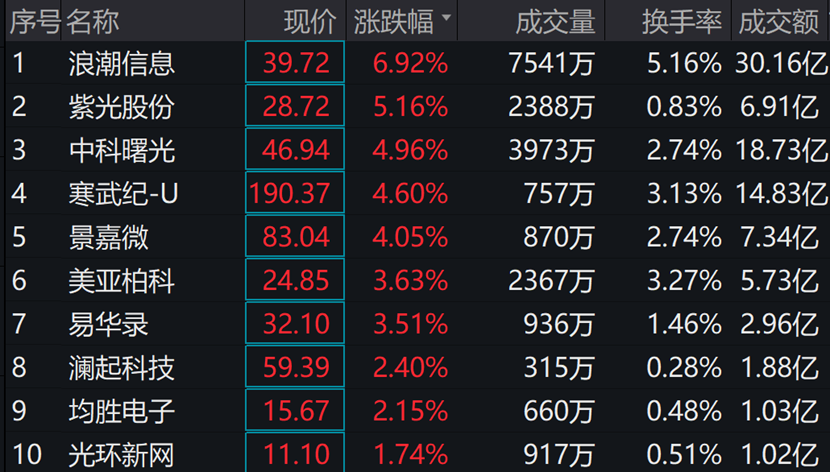This screenshot has width=830, height=472.
Task: Click the 换手率 column header
Action: 682,22
